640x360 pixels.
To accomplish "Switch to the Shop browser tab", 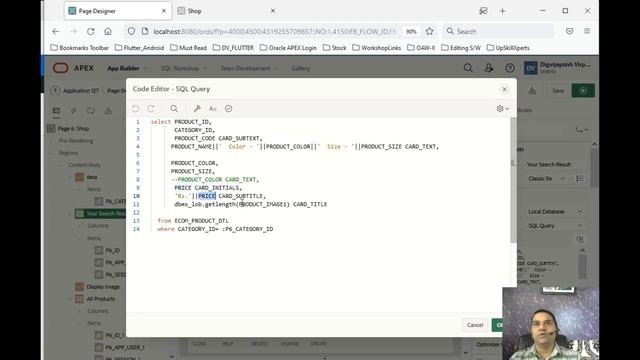I will pyautogui.click(x=224, y=11).
